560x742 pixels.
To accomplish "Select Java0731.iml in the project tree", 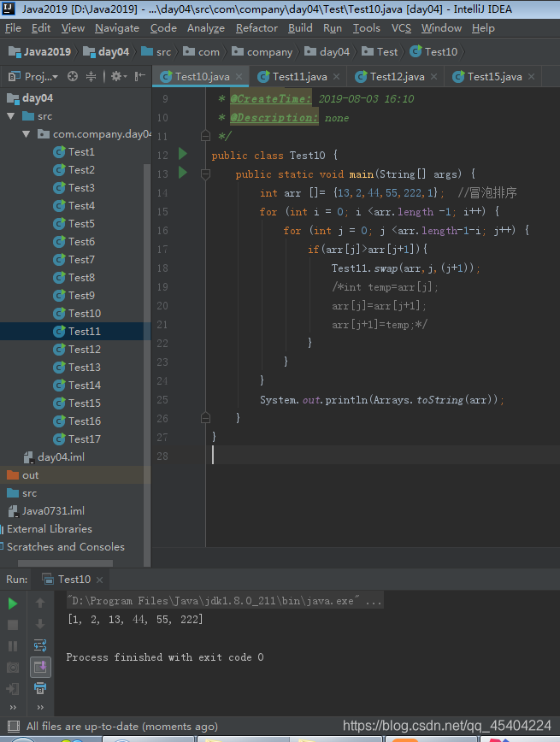I will pyautogui.click(x=46, y=511).
